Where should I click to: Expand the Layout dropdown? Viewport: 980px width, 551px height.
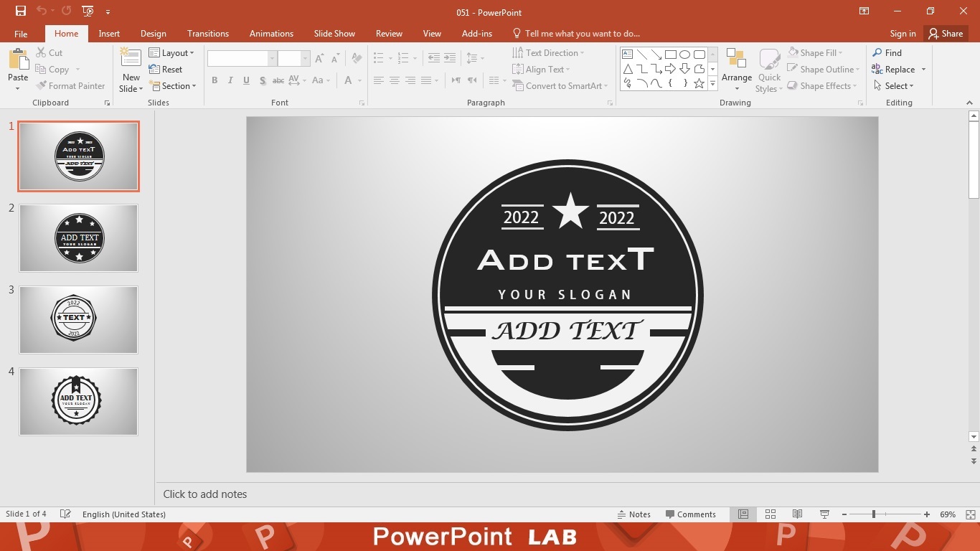pos(171,52)
